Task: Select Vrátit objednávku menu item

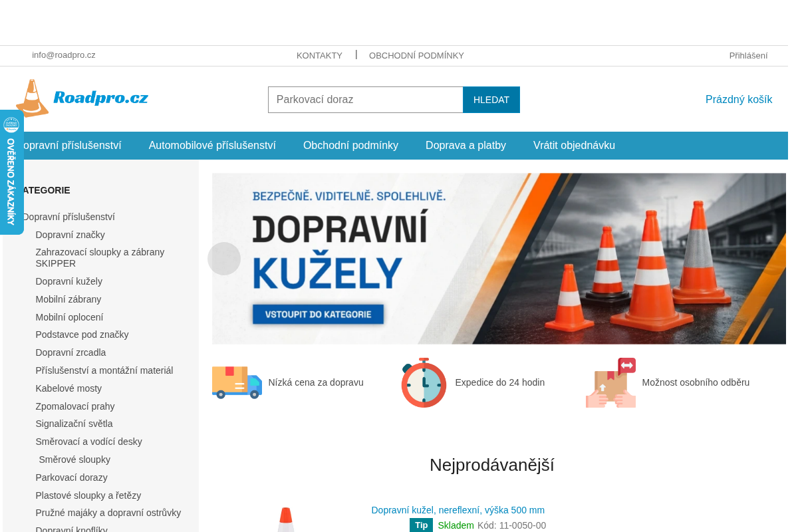Action: click(574, 146)
